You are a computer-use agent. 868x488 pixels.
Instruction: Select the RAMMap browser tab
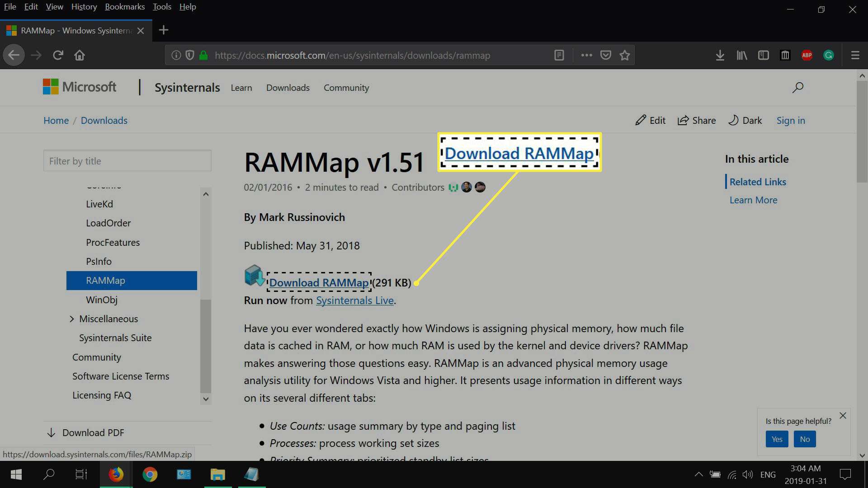coord(76,30)
